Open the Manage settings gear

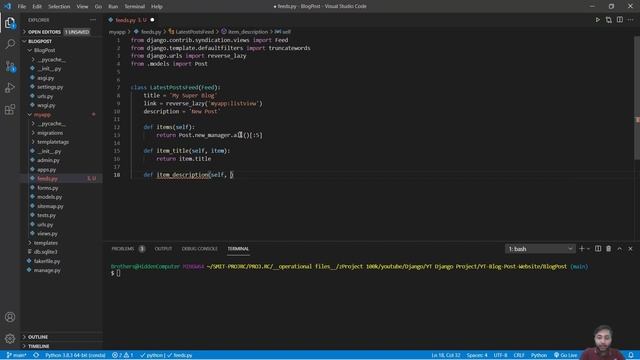point(10,338)
